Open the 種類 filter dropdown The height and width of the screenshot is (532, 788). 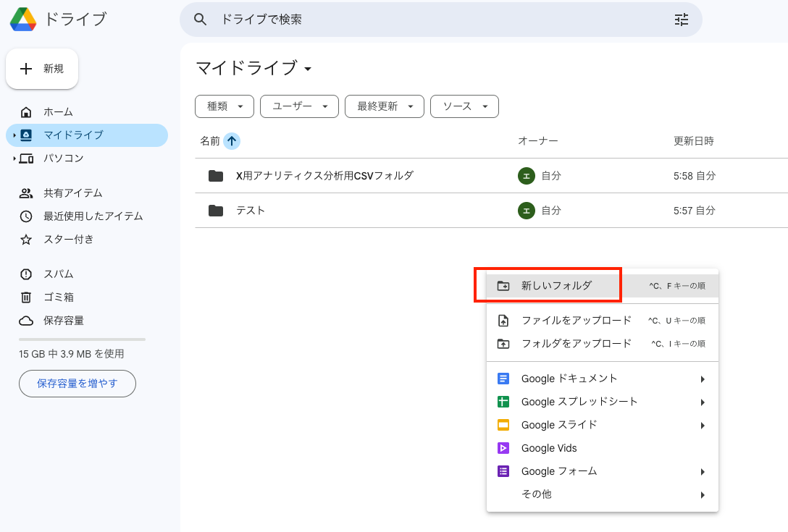pos(225,106)
